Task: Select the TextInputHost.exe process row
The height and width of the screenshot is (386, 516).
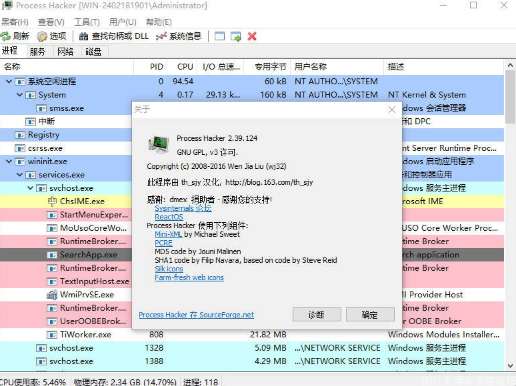Action: click(67, 281)
